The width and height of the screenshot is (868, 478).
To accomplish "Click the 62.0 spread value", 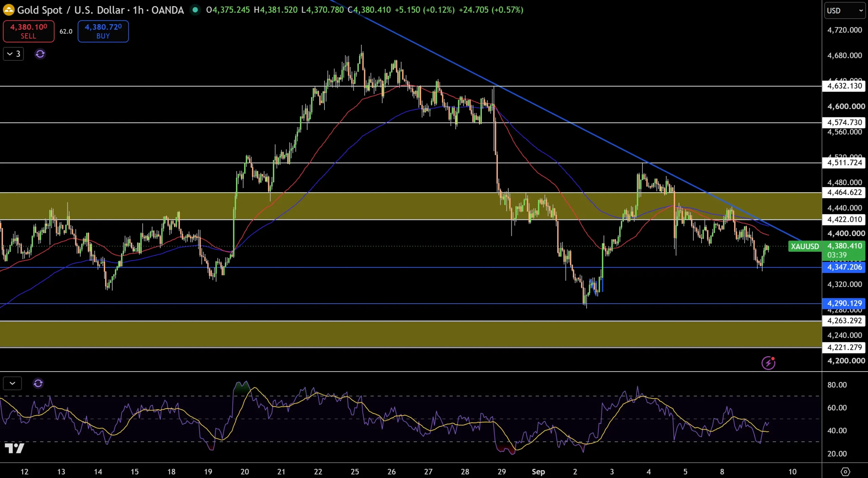I will [x=66, y=31].
